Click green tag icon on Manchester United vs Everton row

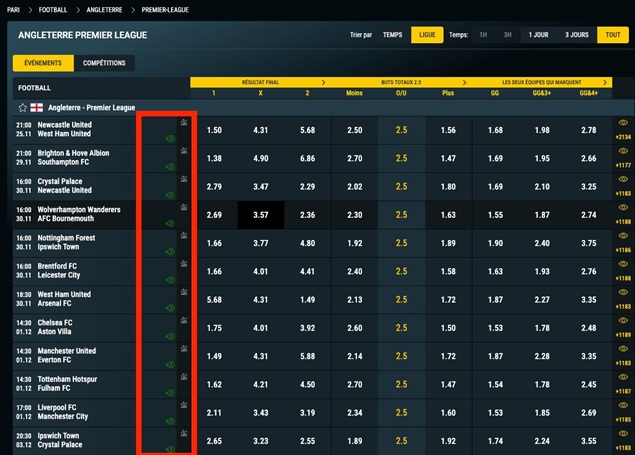(x=170, y=365)
